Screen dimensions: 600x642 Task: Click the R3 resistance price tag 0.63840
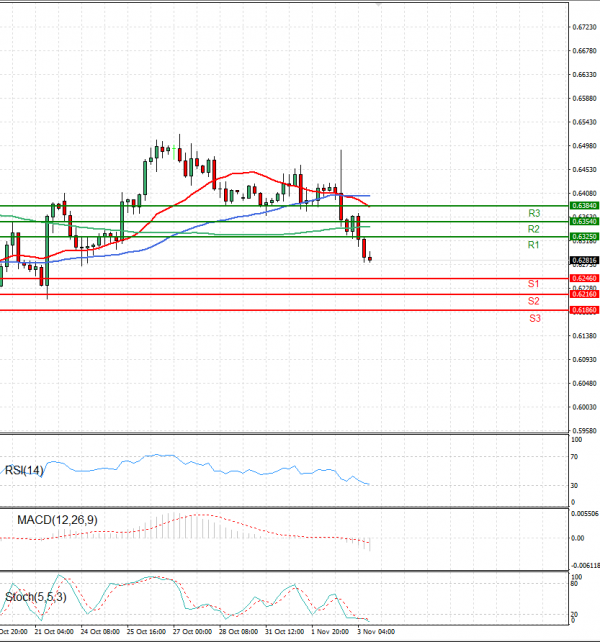[584, 206]
